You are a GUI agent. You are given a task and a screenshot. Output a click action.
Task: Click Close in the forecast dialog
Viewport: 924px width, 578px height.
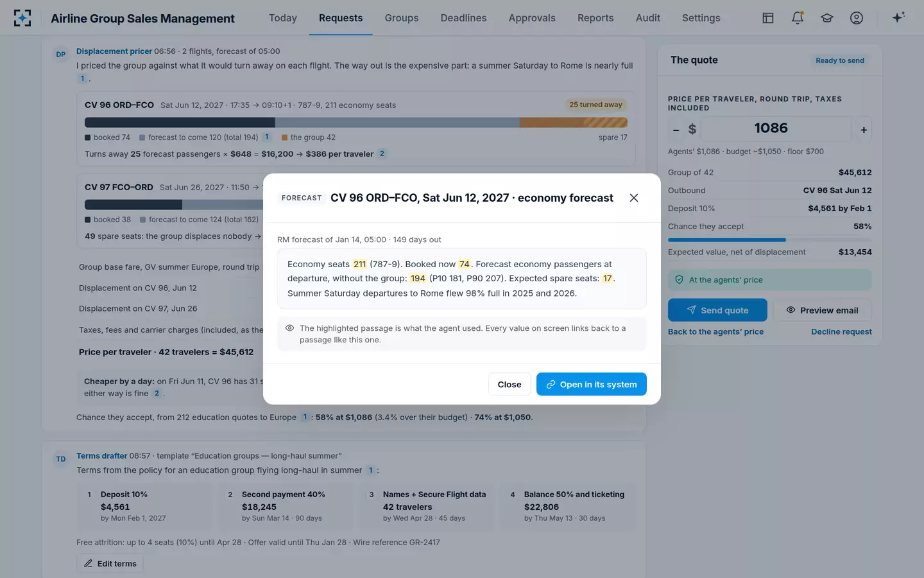point(509,384)
